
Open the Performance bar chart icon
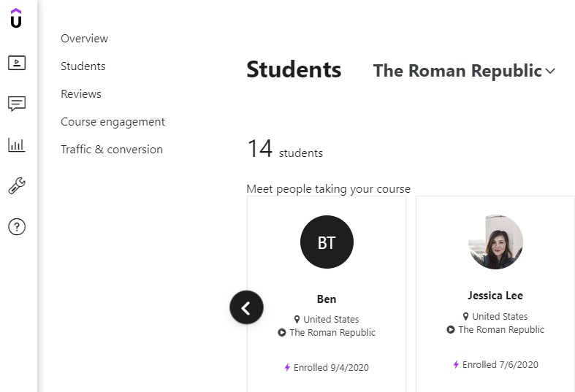16,145
